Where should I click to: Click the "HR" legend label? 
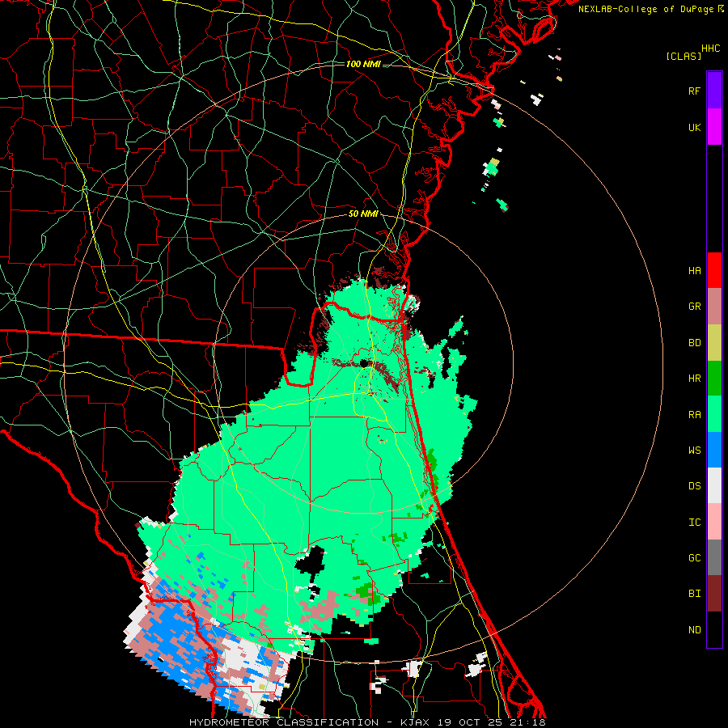tap(694, 379)
